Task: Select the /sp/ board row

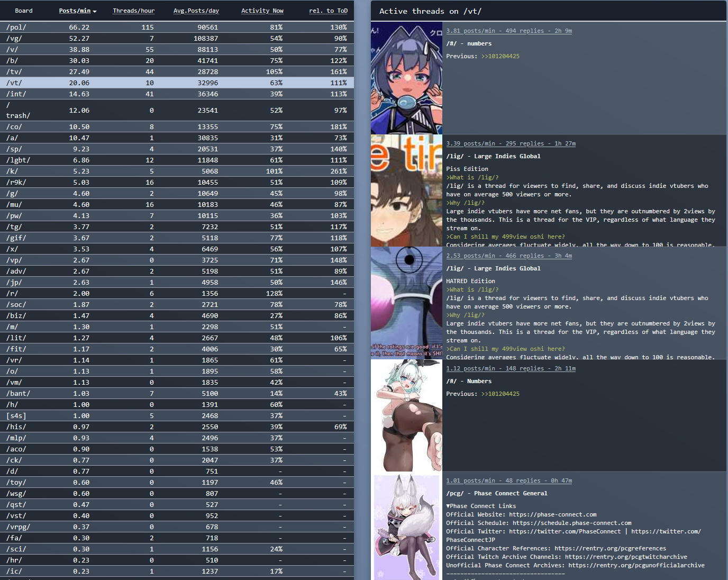Action: (177, 149)
